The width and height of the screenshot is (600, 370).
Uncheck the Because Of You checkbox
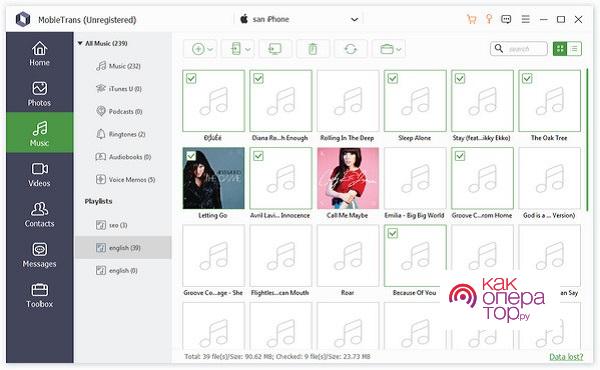pyautogui.click(x=393, y=233)
